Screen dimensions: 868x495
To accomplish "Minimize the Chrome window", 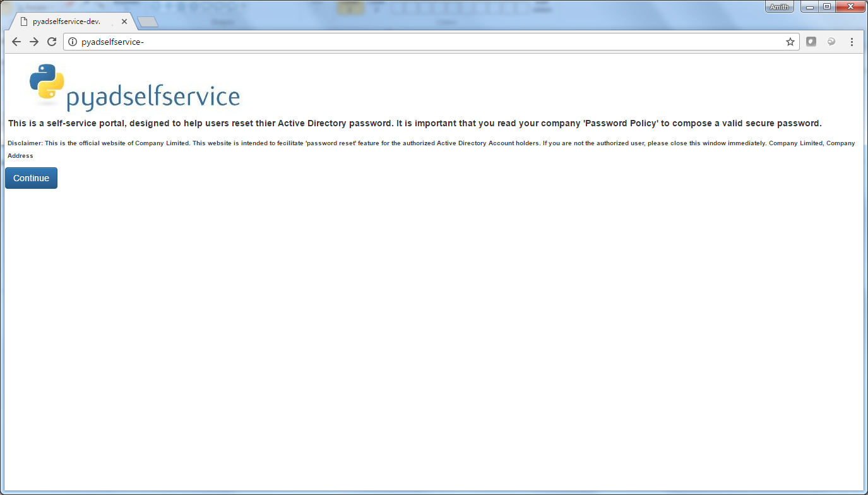I will [809, 7].
